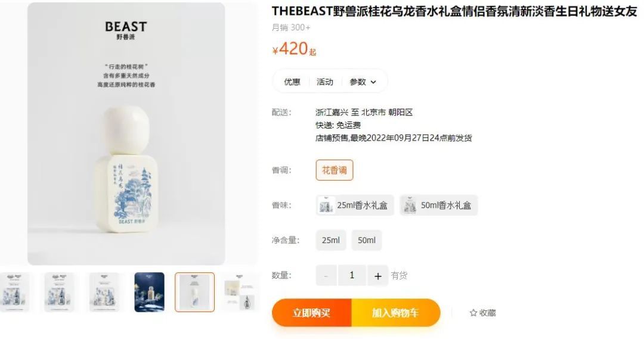This screenshot has width=644, height=339.
Task: Click the 立即购买 button
Action: 311,313
